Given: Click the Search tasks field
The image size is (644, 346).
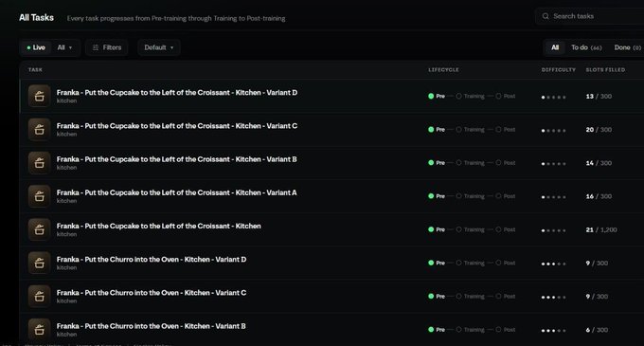Looking at the screenshot, I should coord(590,16).
